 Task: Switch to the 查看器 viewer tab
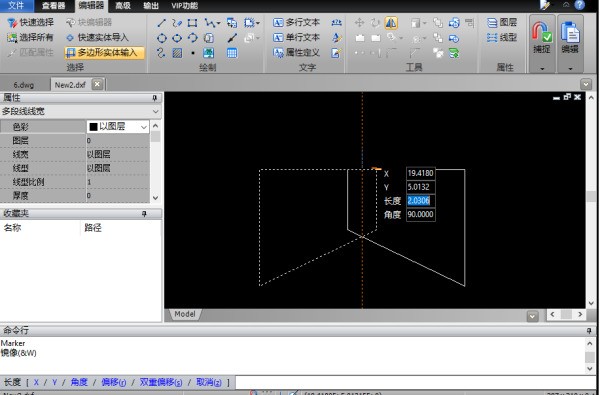[x=53, y=5]
